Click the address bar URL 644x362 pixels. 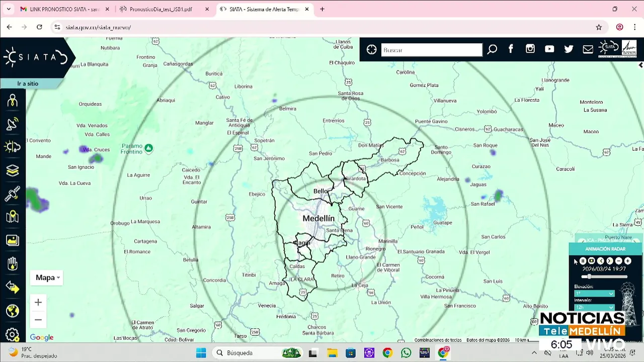[x=98, y=27]
